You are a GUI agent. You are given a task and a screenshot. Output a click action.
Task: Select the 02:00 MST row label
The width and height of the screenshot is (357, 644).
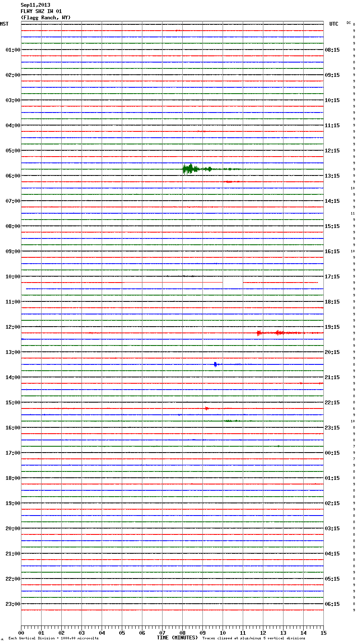13,75
